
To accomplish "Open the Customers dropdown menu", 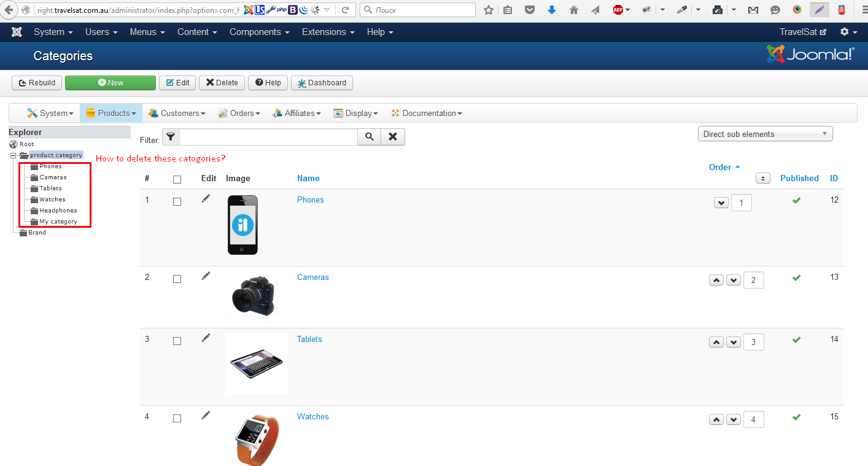I will (x=177, y=113).
